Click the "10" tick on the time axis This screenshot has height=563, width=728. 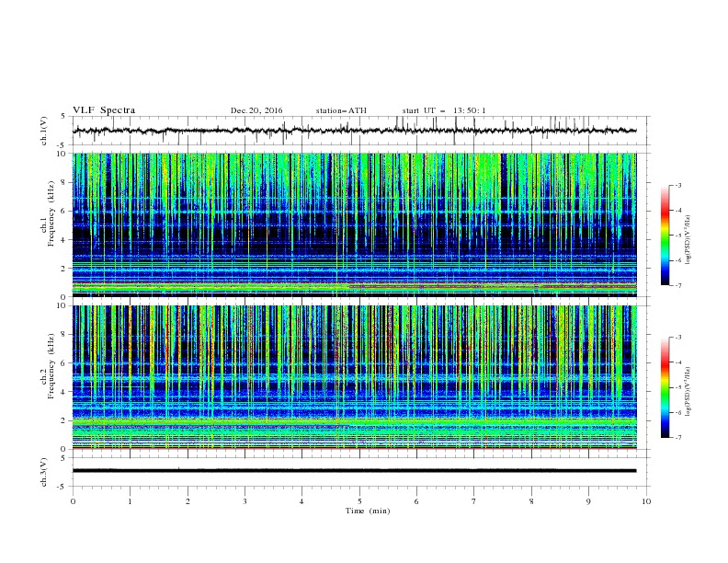[x=646, y=501]
